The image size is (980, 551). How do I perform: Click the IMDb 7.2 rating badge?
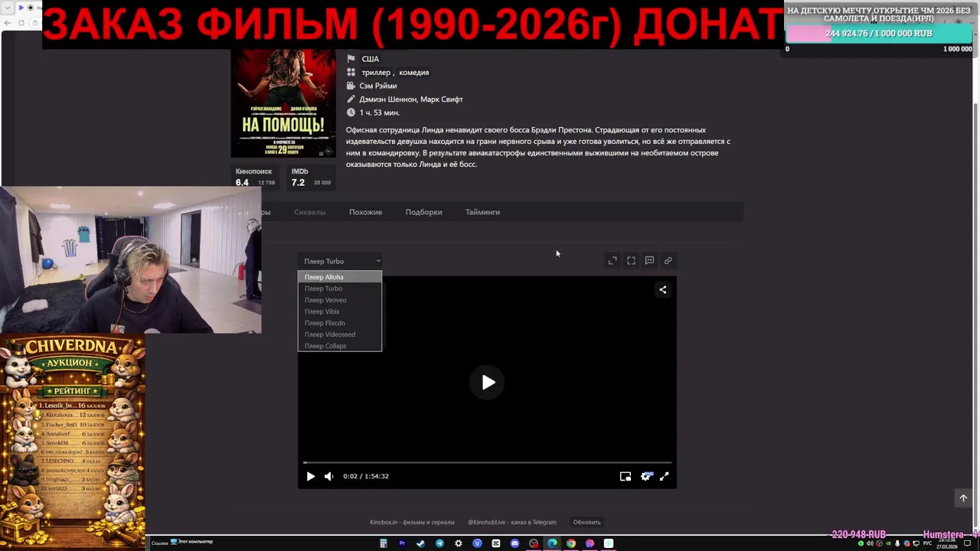[310, 178]
